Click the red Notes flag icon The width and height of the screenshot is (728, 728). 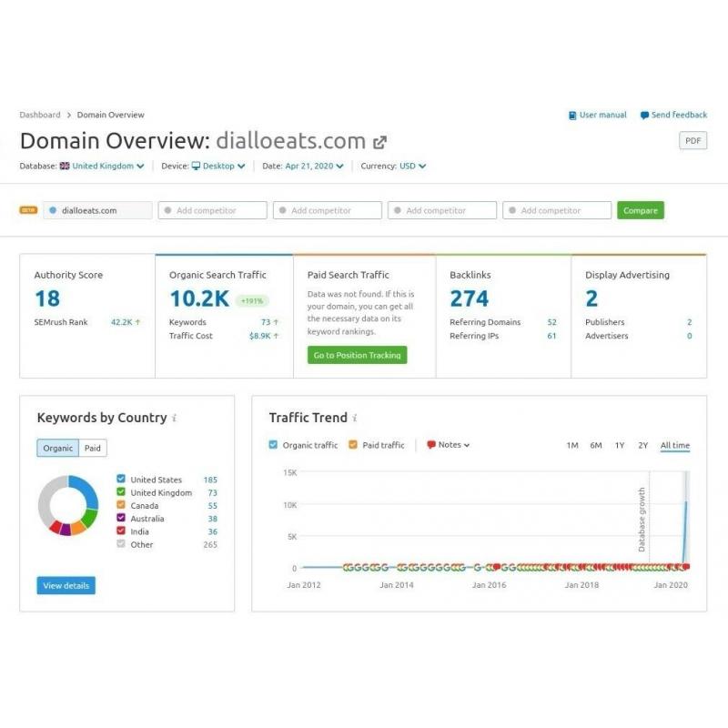click(x=430, y=445)
